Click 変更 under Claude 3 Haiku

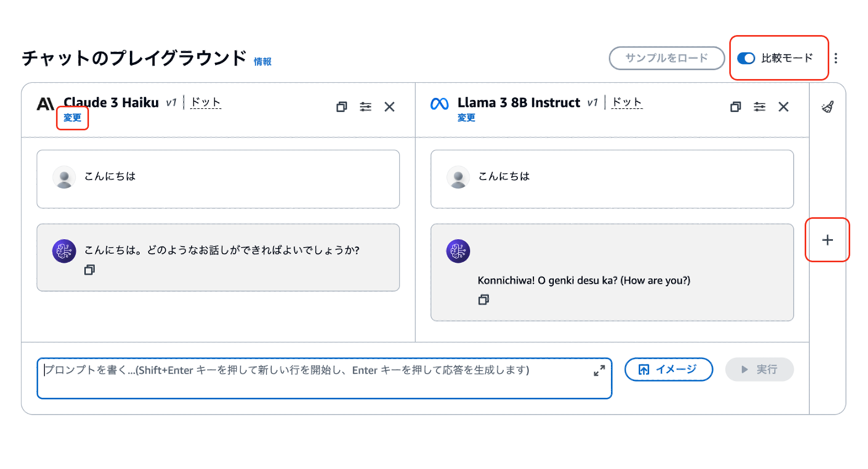pyautogui.click(x=73, y=118)
